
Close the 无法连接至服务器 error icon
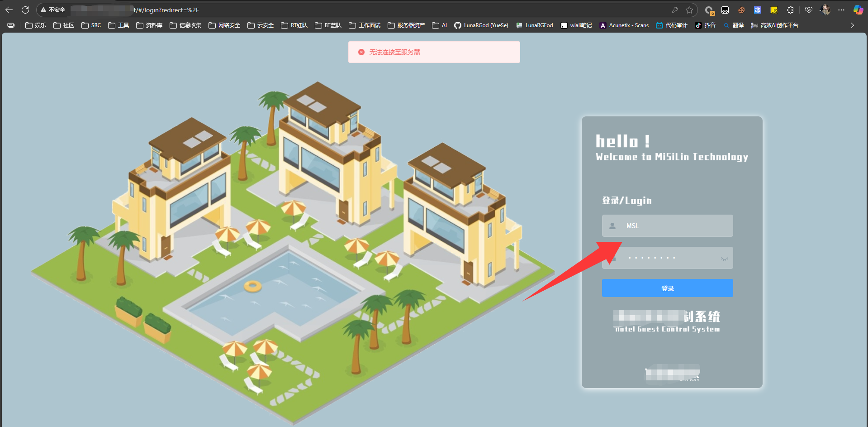point(361,52)
